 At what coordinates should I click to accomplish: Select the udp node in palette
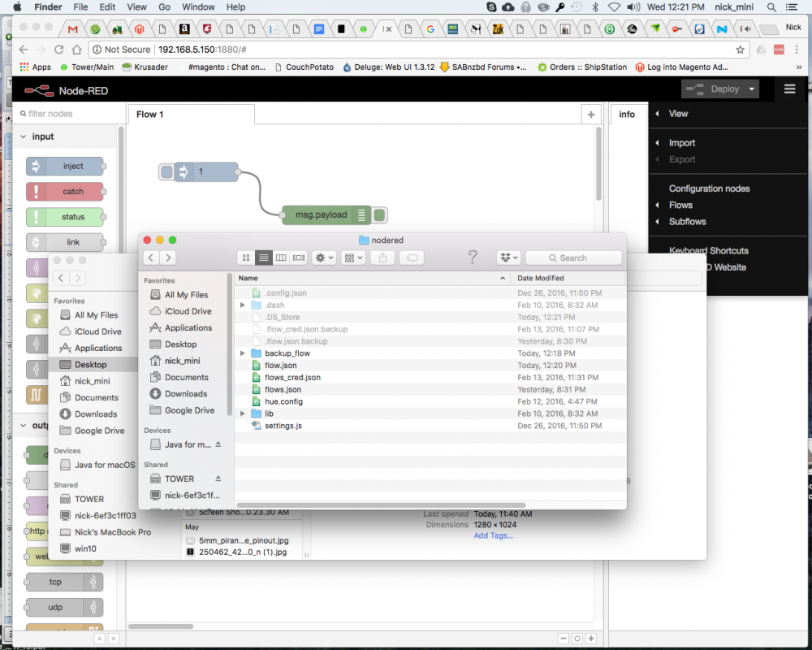(65, 608)
